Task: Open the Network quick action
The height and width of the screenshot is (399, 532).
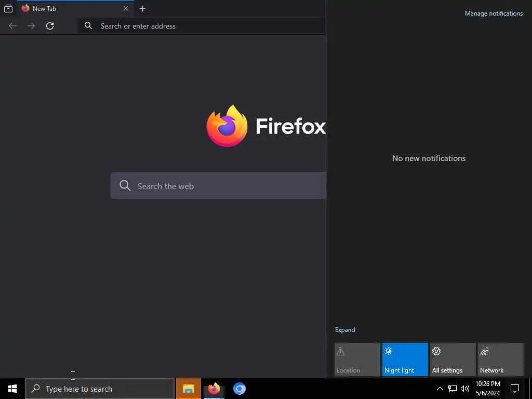Action: [501, 360]
